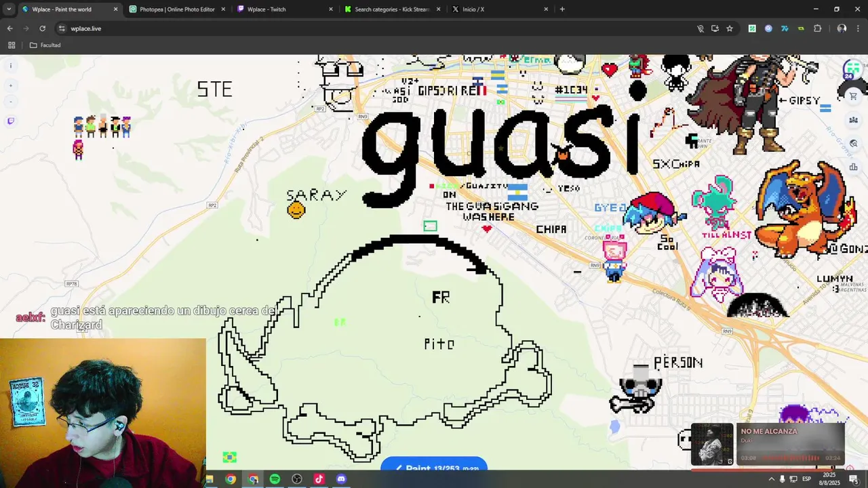Image resolution: width=868 pixels, height=488 pixels.
Task: Open the map search explore button
Action: click(x=853, y=144)
